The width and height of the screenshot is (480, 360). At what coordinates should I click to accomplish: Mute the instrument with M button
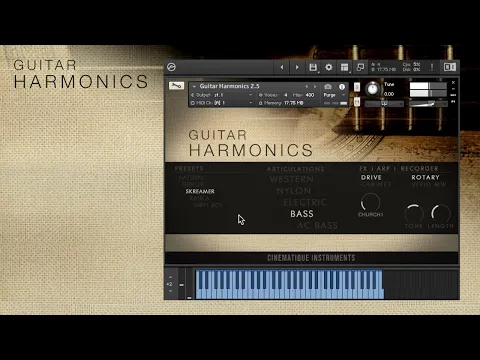(x=357, y=101)
